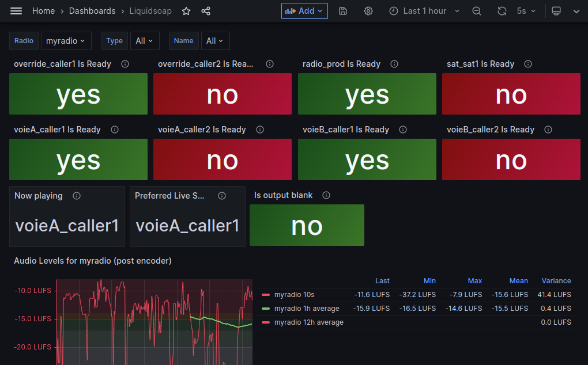Open the Name All variable dropdown
The height and width of the screenshot is (365, 588).
(x=215, y=41)
